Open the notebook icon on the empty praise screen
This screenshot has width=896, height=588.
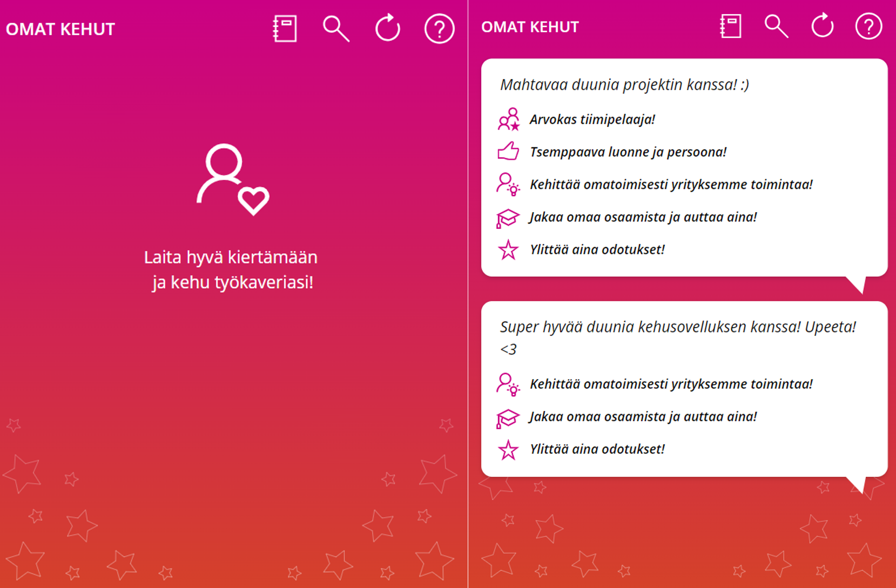click(285, 29)
